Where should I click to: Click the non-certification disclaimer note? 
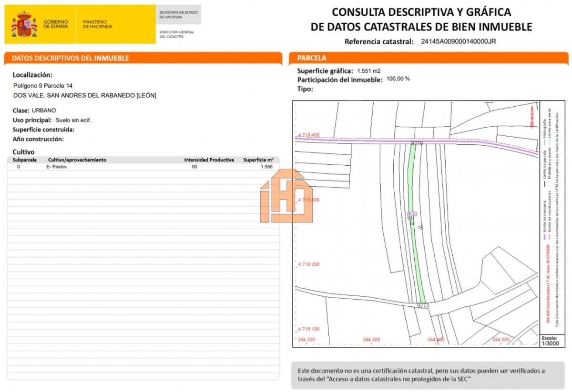coord(427,375)
